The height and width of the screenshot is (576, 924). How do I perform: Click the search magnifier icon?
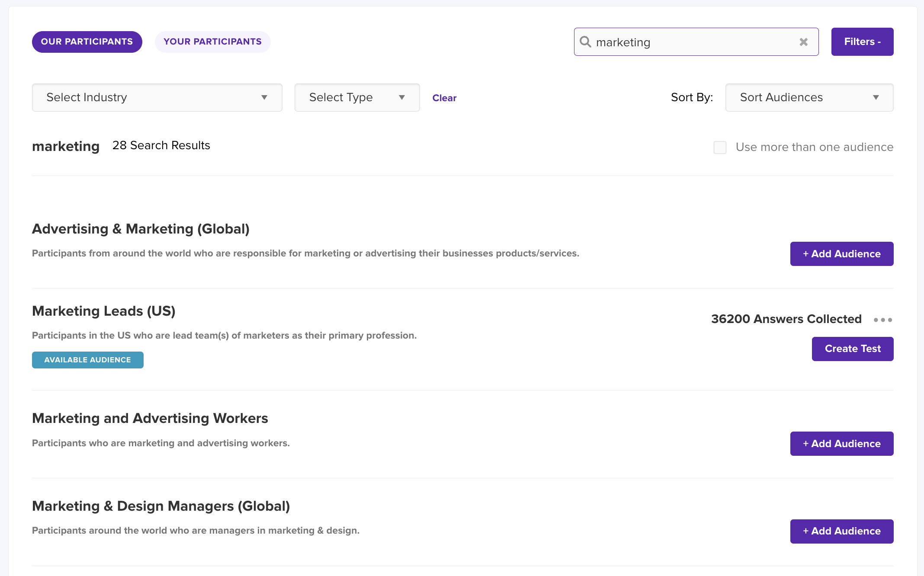pos(585,42)
